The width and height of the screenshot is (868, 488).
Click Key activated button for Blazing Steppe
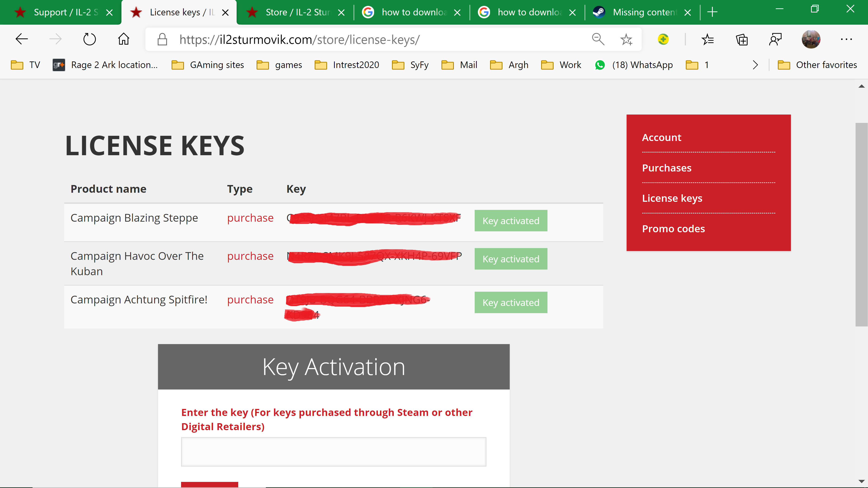pyautogui.click(x=510, y=221)
